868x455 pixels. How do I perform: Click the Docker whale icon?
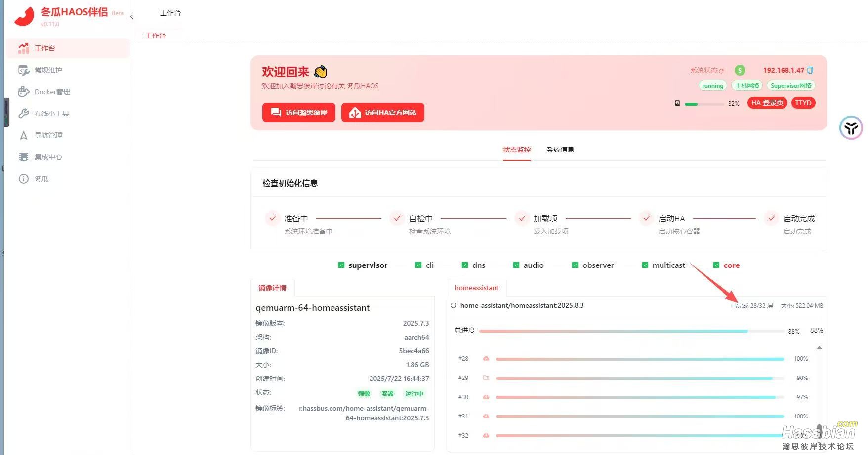tap(24, 92)
